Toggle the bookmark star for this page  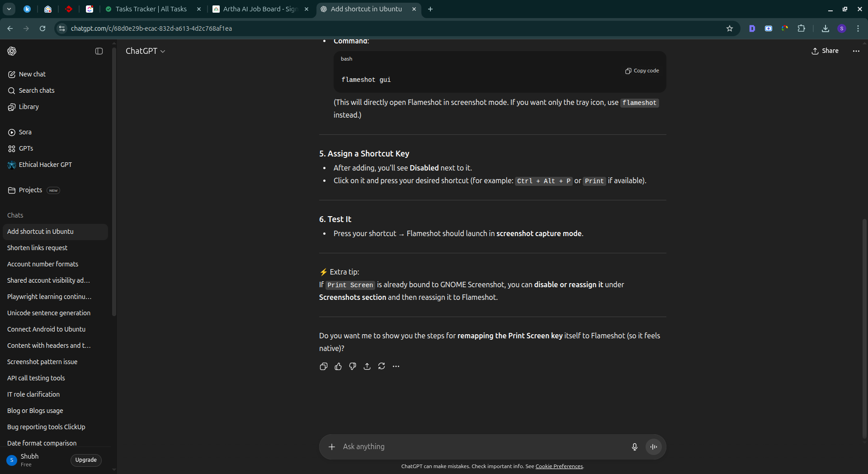click(730, 28)
